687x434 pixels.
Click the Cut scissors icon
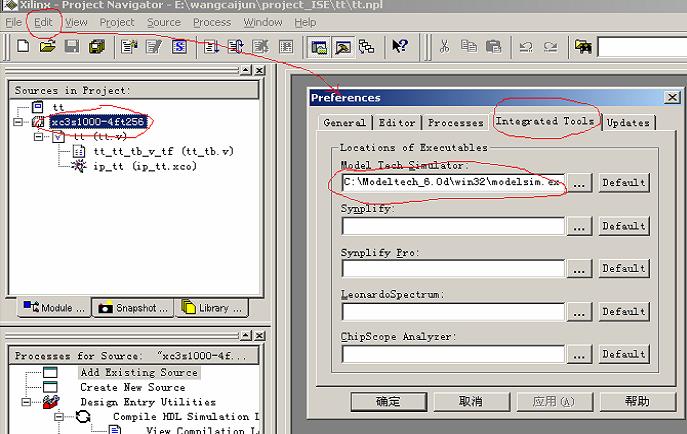(x=444, y=46)
